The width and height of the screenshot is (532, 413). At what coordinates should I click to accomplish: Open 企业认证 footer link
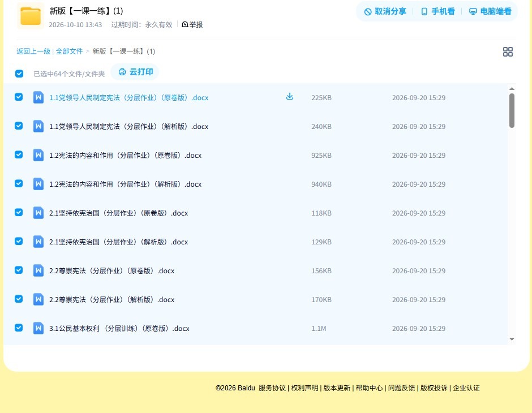(x=466, y=388)
